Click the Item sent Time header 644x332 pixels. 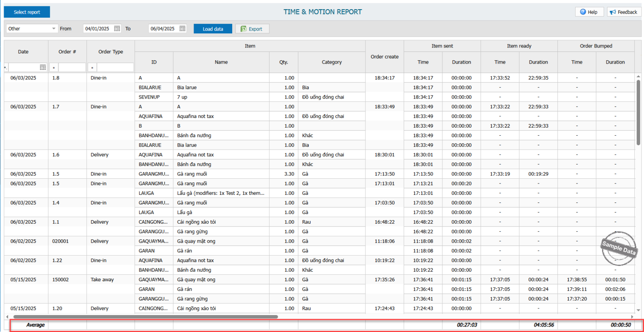click(x=423, y=62)
